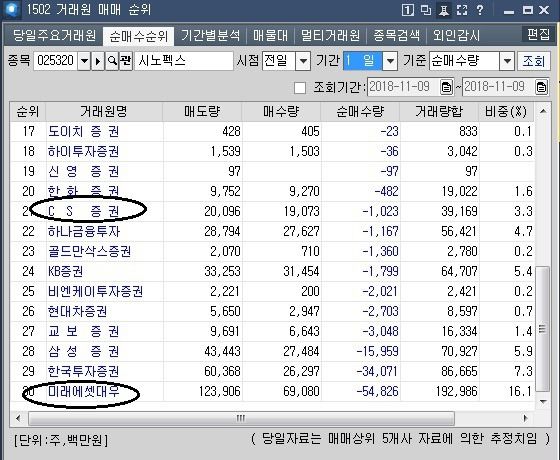Click the 관 related-stock button

126,61
